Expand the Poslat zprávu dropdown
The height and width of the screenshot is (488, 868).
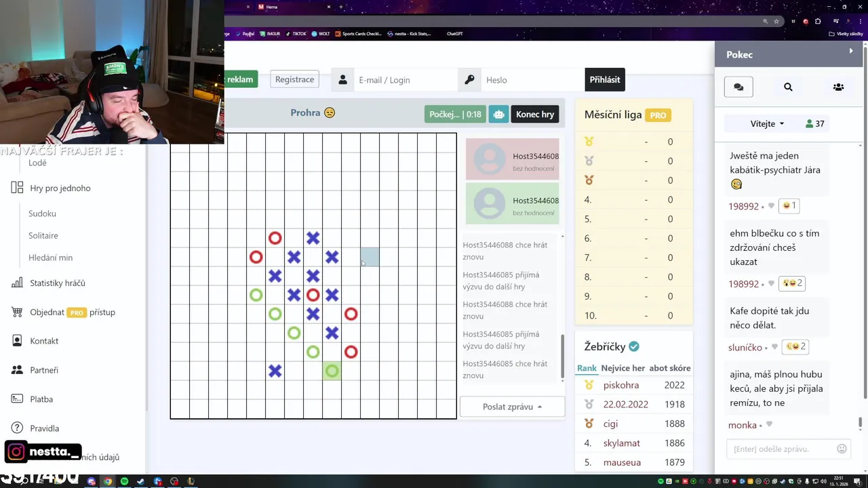pyautogui.click(x=512, y=407)
